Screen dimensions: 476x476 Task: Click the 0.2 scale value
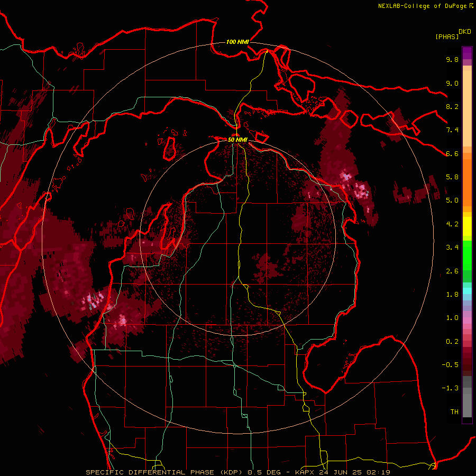[452, 342]
